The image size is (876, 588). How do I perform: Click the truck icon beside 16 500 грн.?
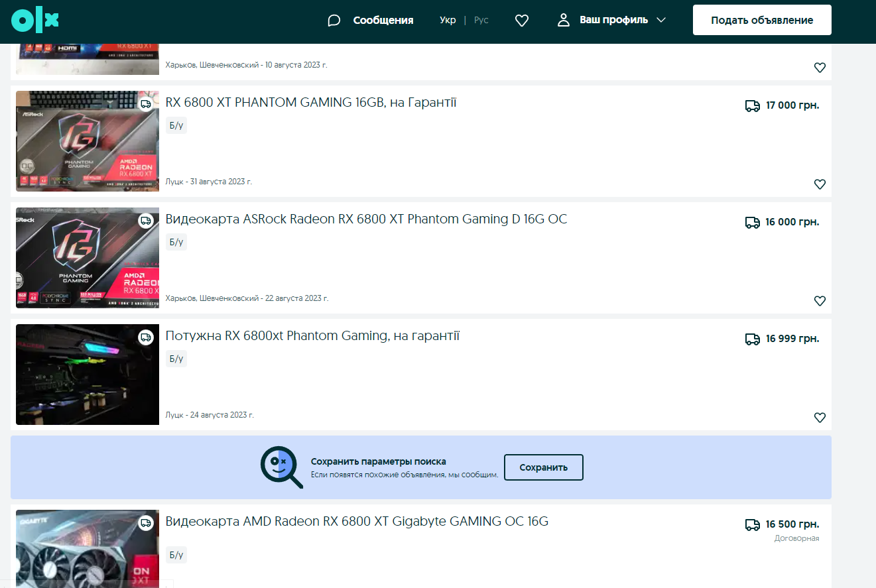click(x=753, y=524)
